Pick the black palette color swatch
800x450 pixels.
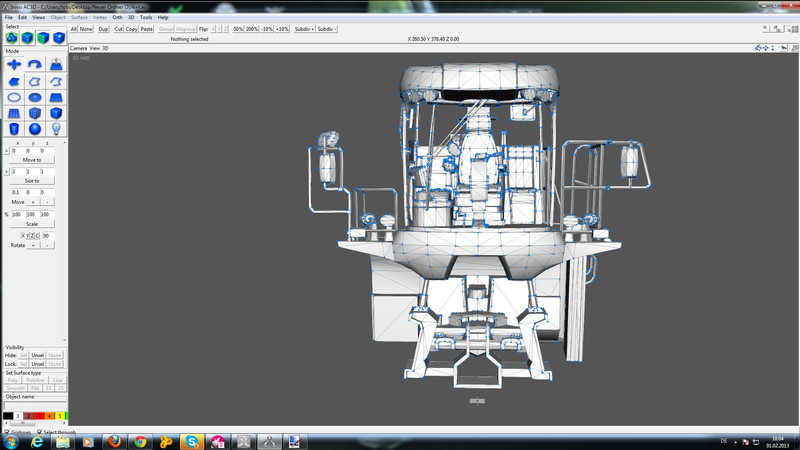tap(8, 416)
